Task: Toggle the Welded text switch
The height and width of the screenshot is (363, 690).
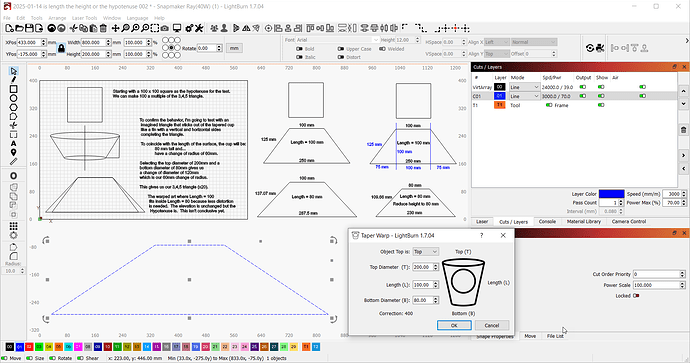Action: point(382,49)
